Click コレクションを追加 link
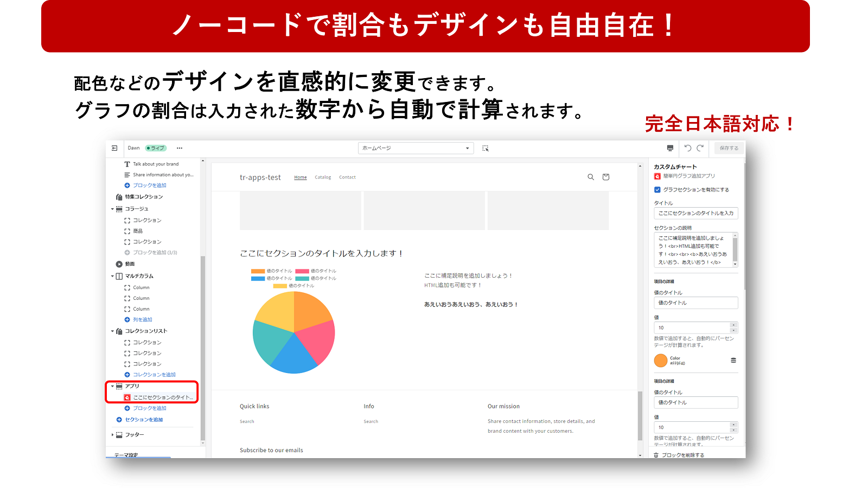The height and width of the screenshot is (488, 868). coord(154,375)
